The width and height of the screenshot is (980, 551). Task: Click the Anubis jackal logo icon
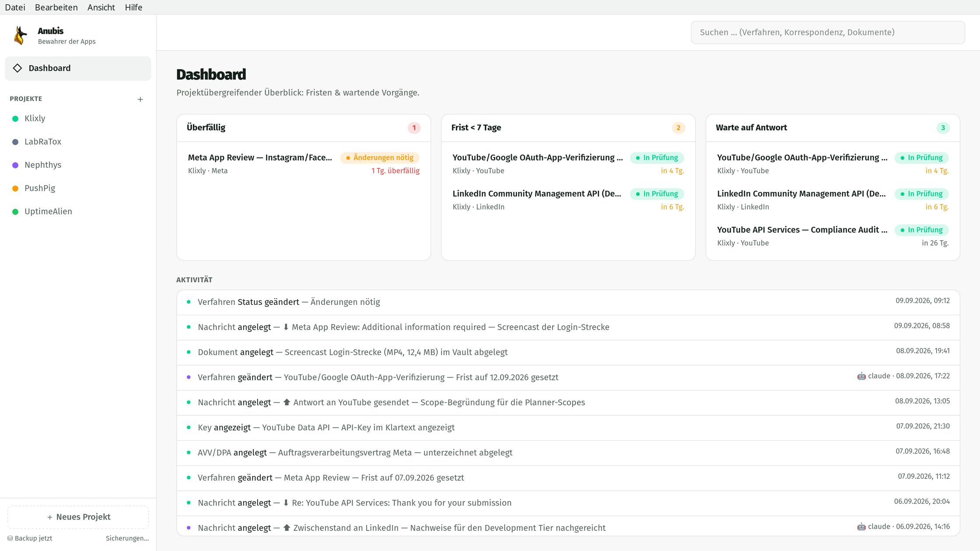20,35
